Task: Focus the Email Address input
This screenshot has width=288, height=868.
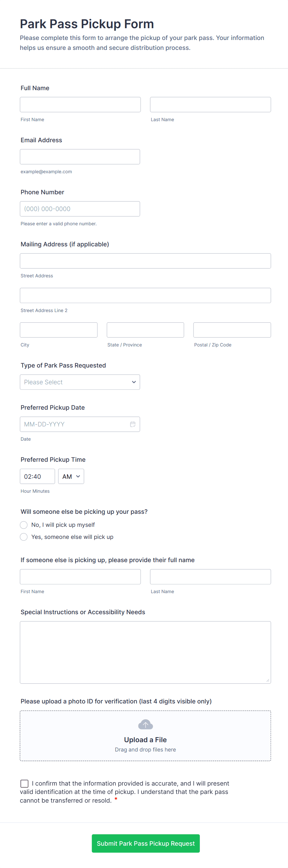Action: click(80, 157)
